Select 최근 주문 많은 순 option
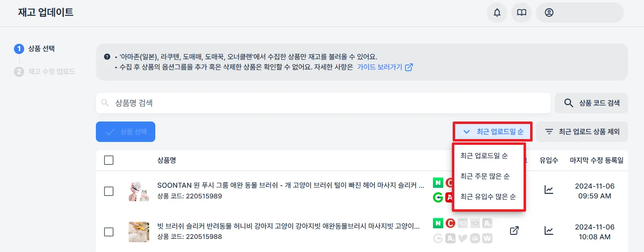 (x=485, y=176)
